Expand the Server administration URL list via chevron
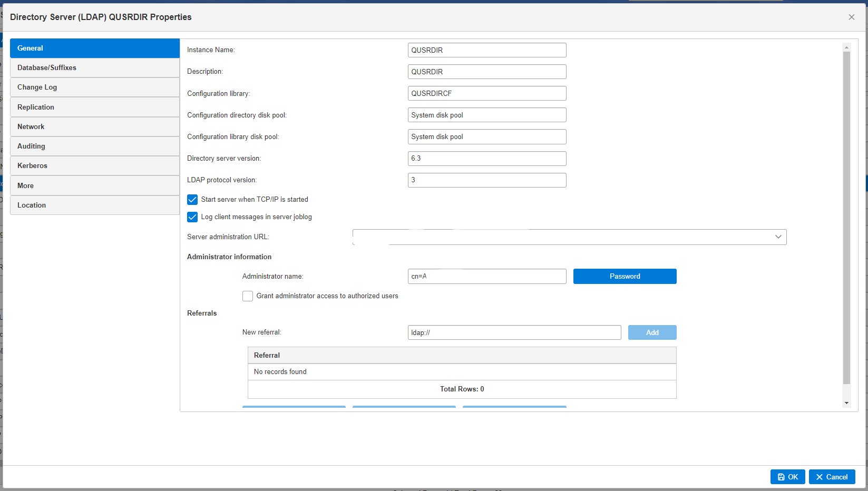 [778, 237]
